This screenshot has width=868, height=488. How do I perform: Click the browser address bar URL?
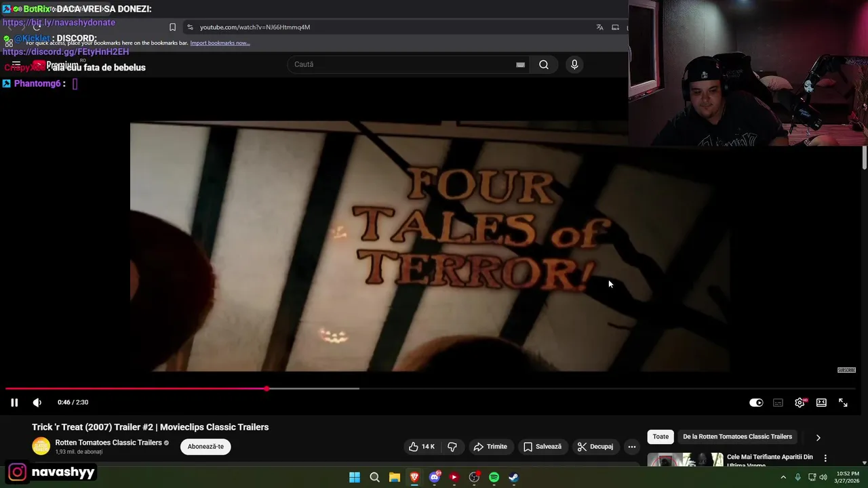pyautogui.click(x=255, y=27)
